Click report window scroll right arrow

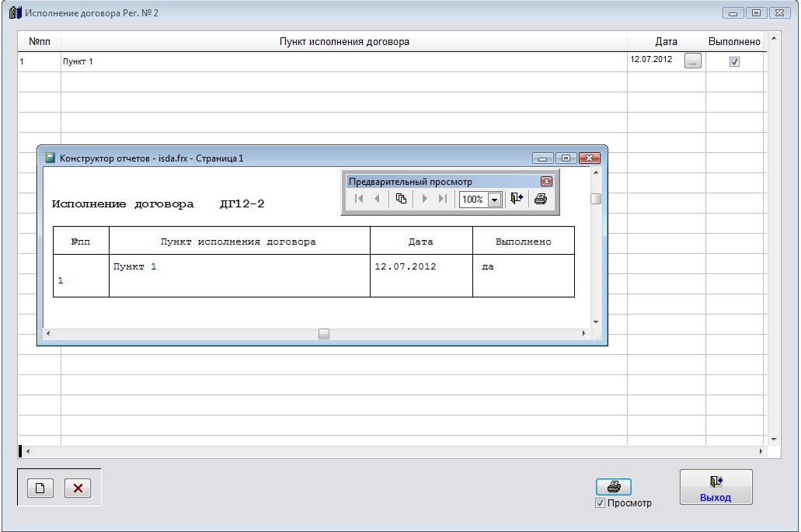(x=584, y=334)
